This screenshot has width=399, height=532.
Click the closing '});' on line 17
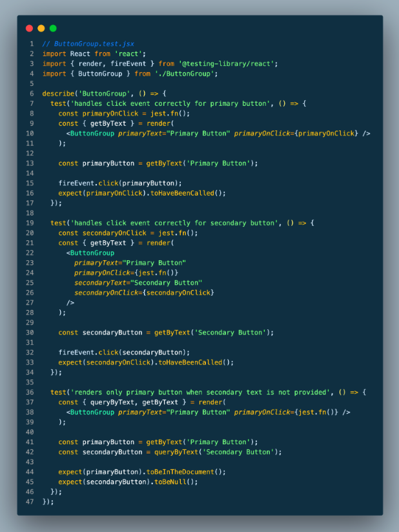click(x=56, y=203)
